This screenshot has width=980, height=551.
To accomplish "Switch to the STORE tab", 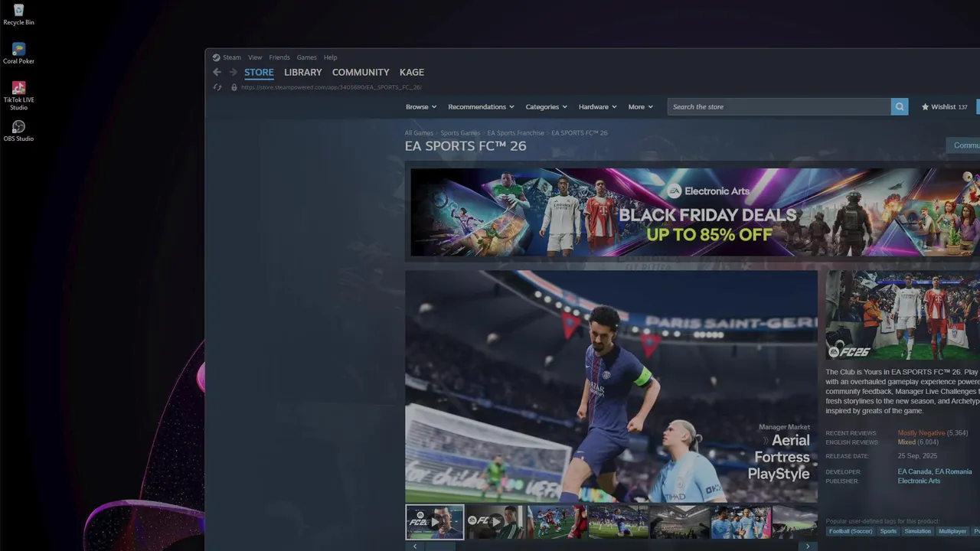I will [x=259, y=72].
